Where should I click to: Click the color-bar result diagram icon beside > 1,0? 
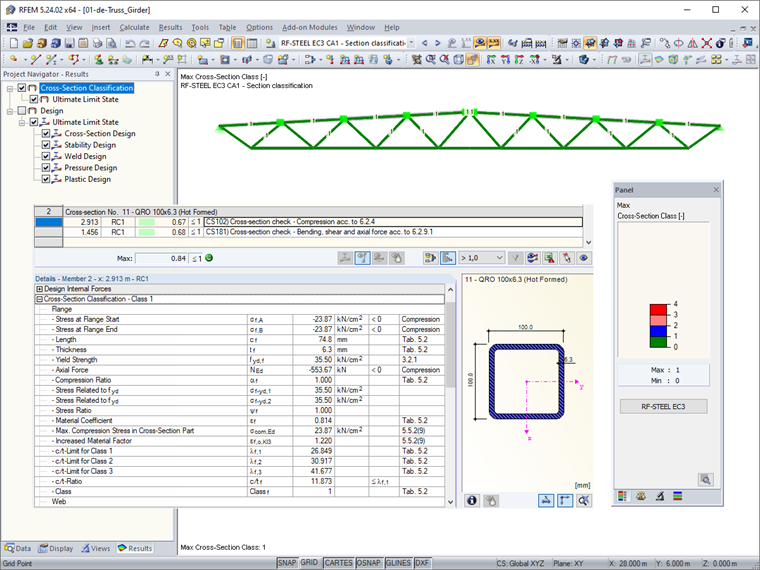coord(448,258)
